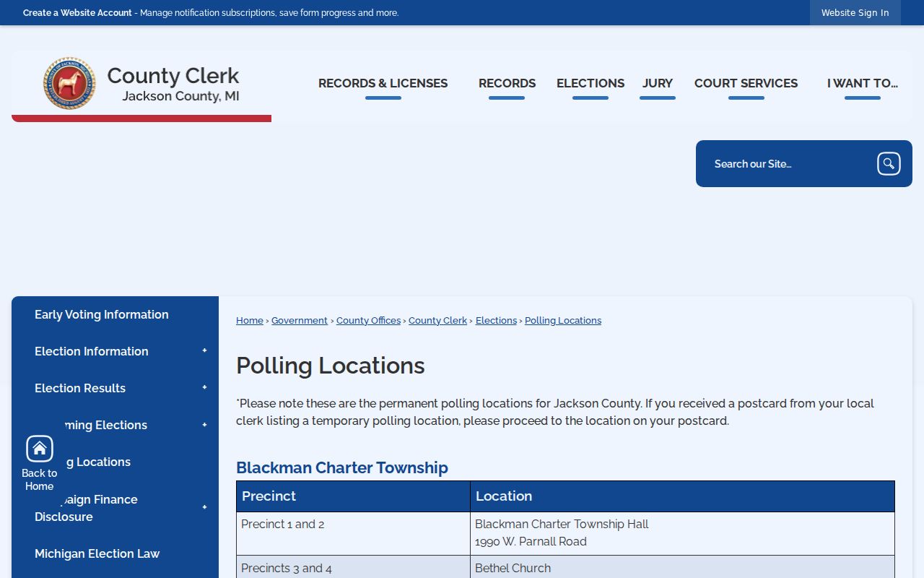Open County Clerk breadcrumb link
Screen dimensions: 924x578
(437, 321)
